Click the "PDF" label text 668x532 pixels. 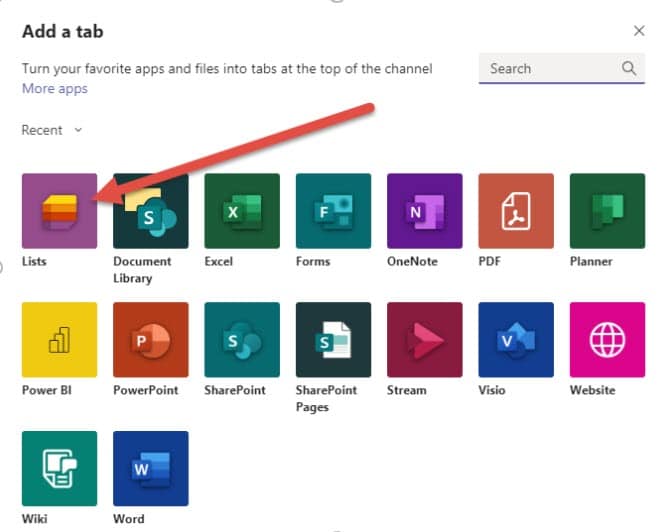(x=489, y=261)
